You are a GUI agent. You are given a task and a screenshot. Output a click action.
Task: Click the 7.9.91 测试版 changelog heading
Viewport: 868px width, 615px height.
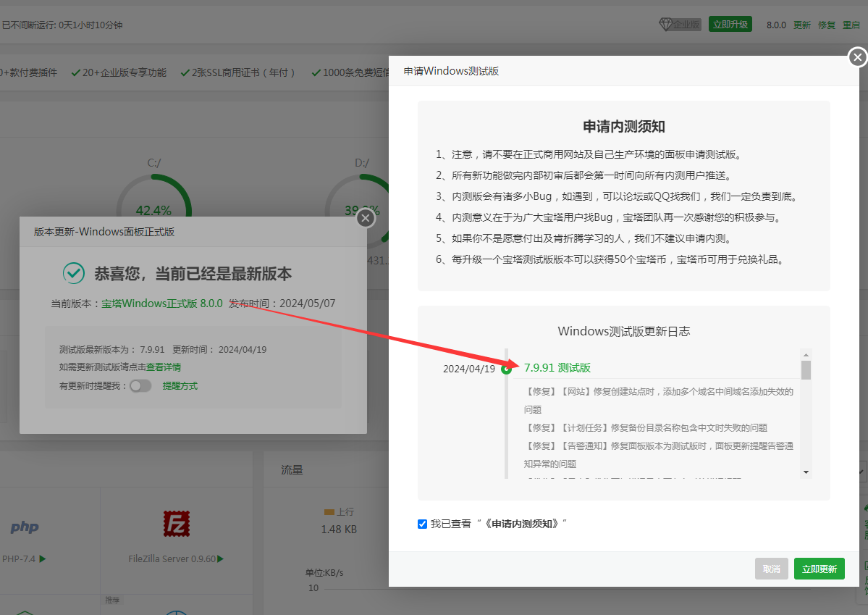[x=557, y=368]
